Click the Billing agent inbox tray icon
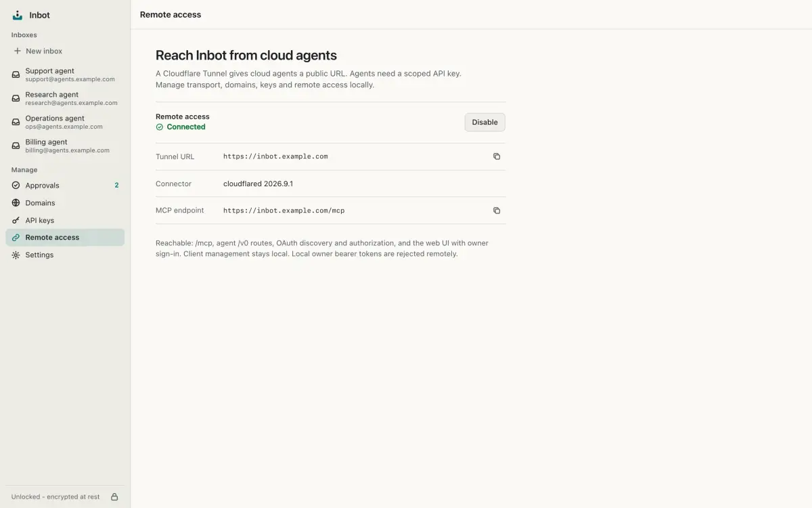 pos(16,146)
